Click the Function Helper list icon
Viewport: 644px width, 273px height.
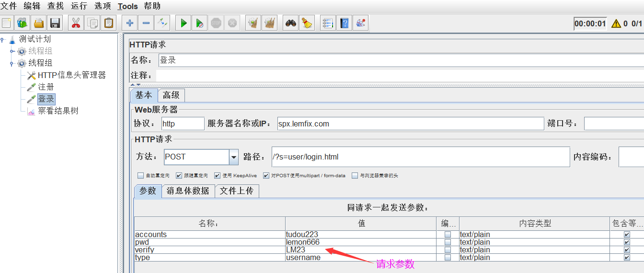coord(328,23)
